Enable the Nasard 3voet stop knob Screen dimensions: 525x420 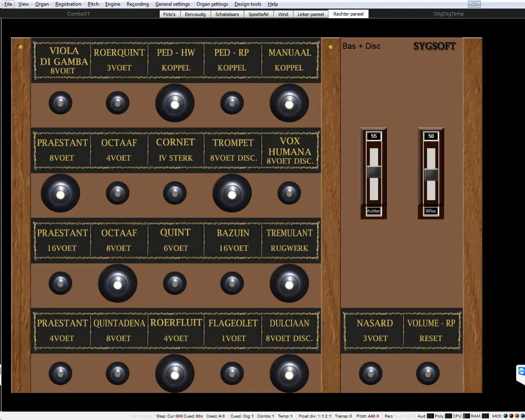(371, 373)
